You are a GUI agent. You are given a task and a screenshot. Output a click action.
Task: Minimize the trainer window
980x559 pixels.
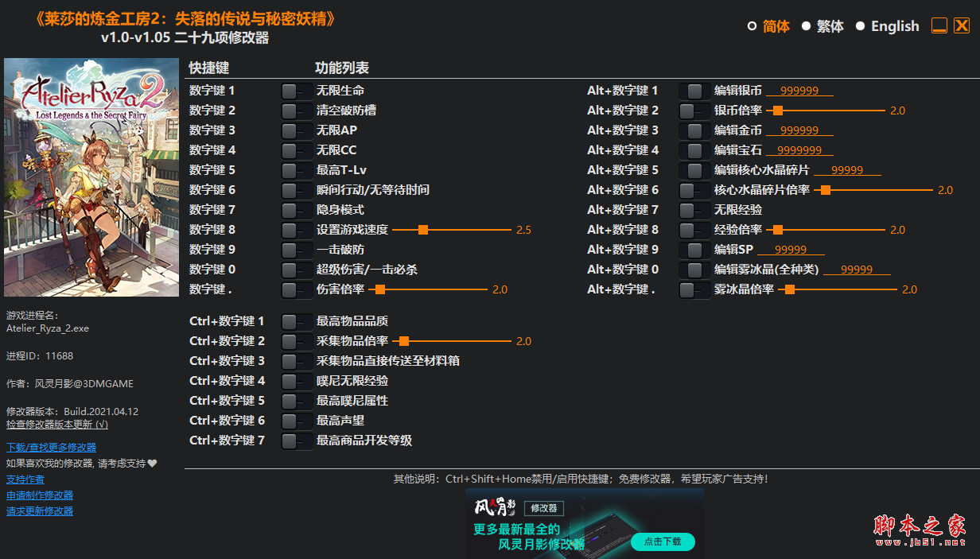click(x=939, y=25)
